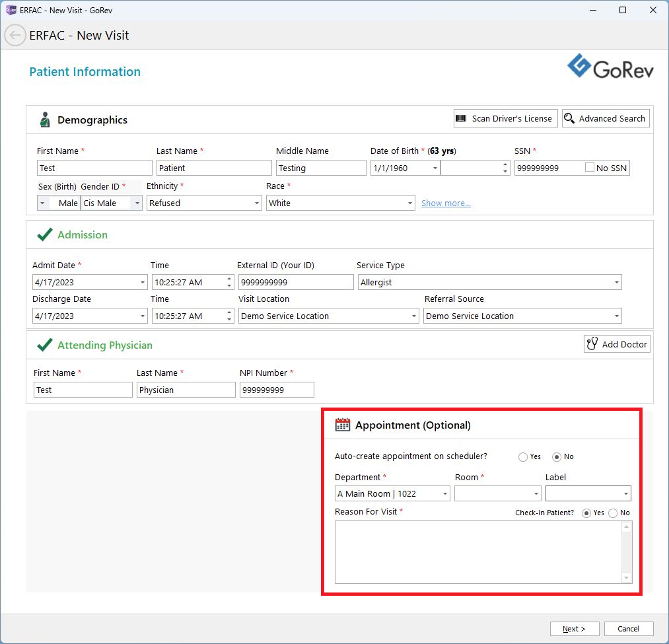Select Yes for auto-create appointment

[522, 457]
